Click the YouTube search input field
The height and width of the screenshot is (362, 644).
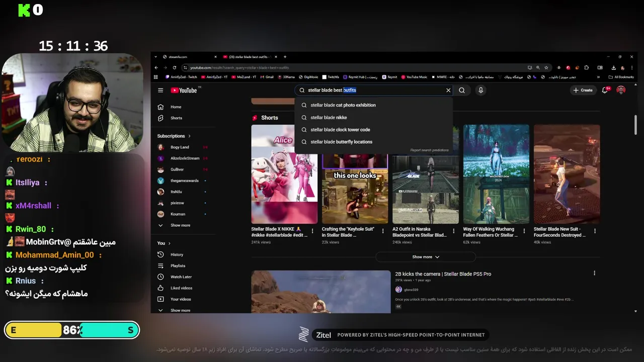coord(375,90)
